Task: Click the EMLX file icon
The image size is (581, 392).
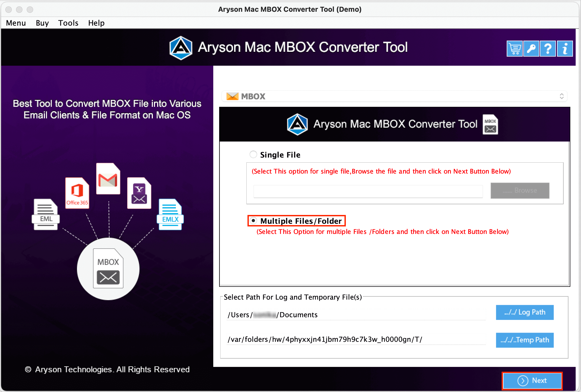Action: (170, 214)
